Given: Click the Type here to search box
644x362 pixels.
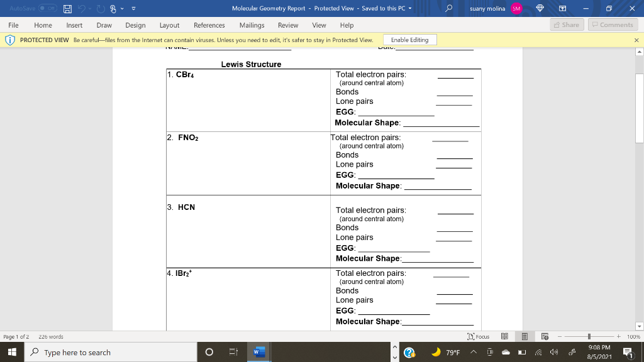Looking at the screenshot, I should pyautogui.click(x=111, y=352).
